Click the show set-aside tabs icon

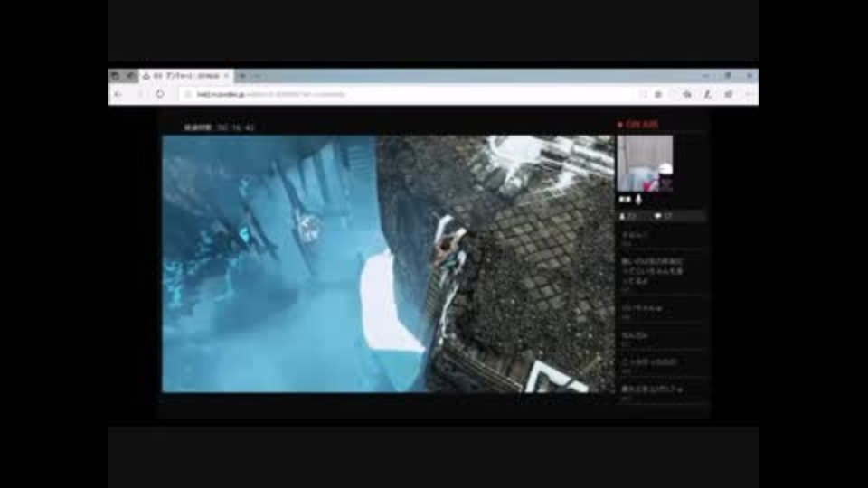[130, 76]
